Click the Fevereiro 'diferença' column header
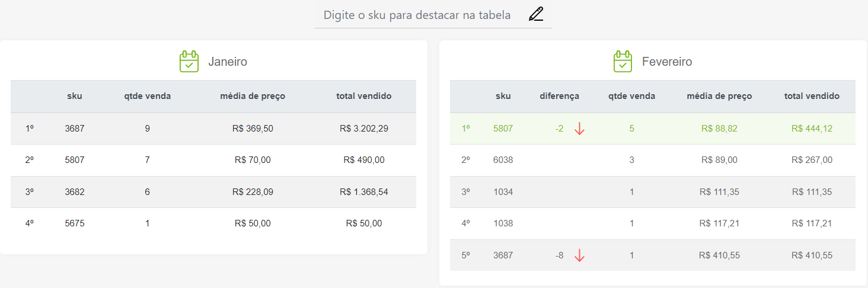Screen dimensions: 868x288 click(559, 96)
